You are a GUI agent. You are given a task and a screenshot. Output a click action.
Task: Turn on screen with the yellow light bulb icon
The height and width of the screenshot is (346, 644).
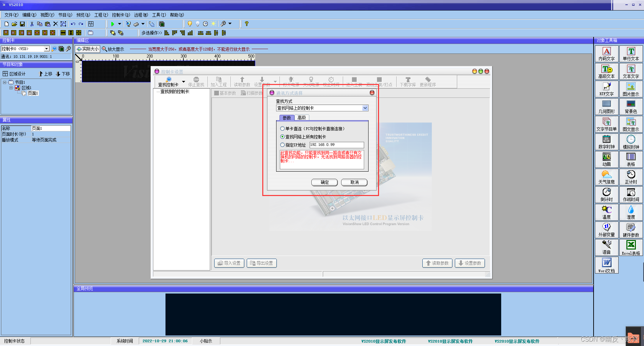pyautogui.click(x=190, y=24)
